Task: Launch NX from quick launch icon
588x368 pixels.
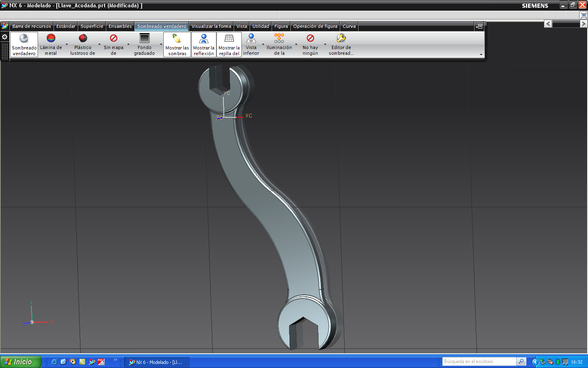Action: [x=92, y=362]
